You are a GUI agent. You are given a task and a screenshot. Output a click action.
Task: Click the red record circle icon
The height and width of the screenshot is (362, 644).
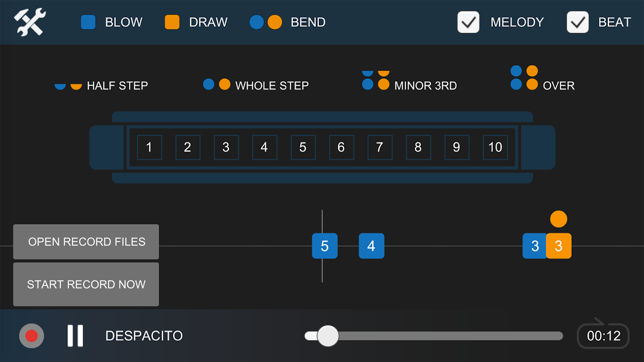pos(31,336)
